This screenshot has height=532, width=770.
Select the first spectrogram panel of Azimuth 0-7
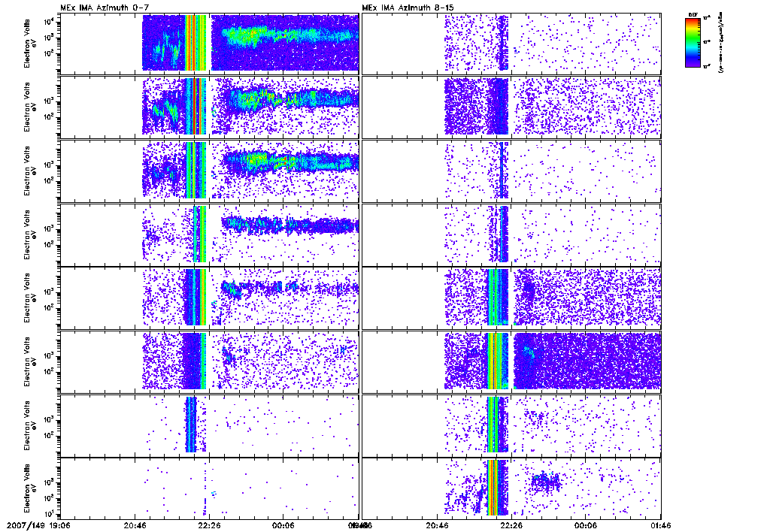coord(210,44)
